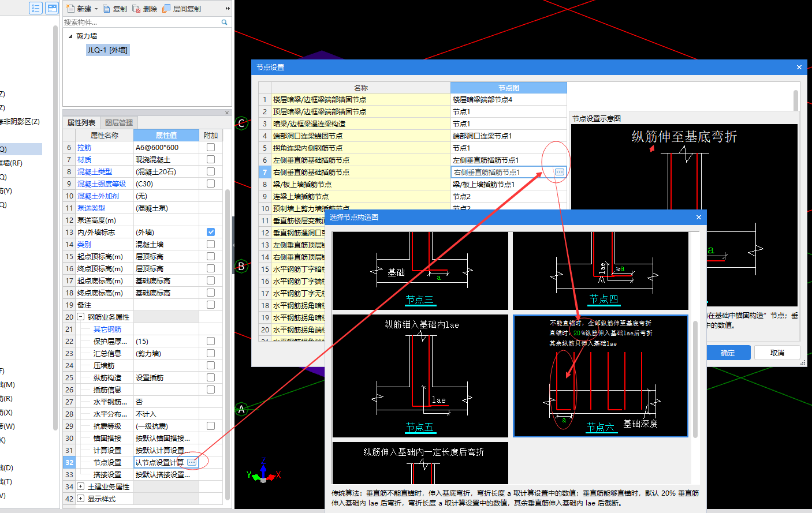Image resolution: width=812 pixels, height=513 pixels.
Task: Click the XYZ axis orientation gizmo
Action: 263,472
